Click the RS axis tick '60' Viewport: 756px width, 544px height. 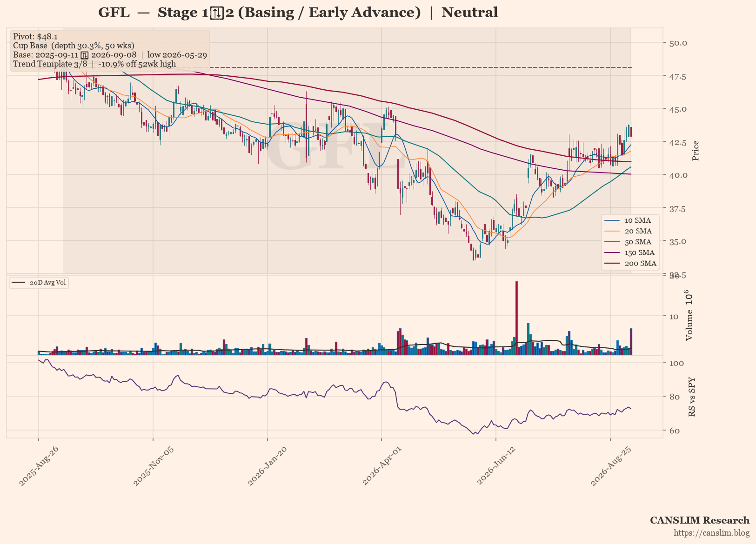tap(674, 431)
